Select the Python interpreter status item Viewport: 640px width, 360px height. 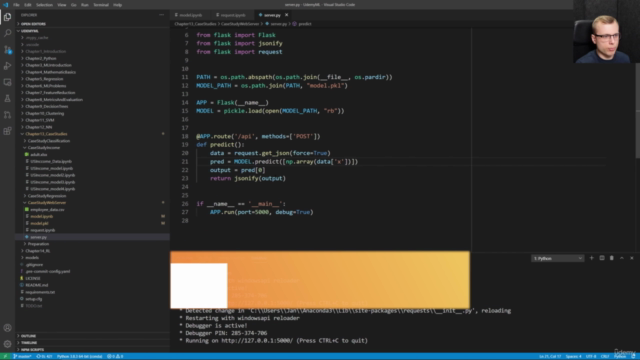point(79,356)
